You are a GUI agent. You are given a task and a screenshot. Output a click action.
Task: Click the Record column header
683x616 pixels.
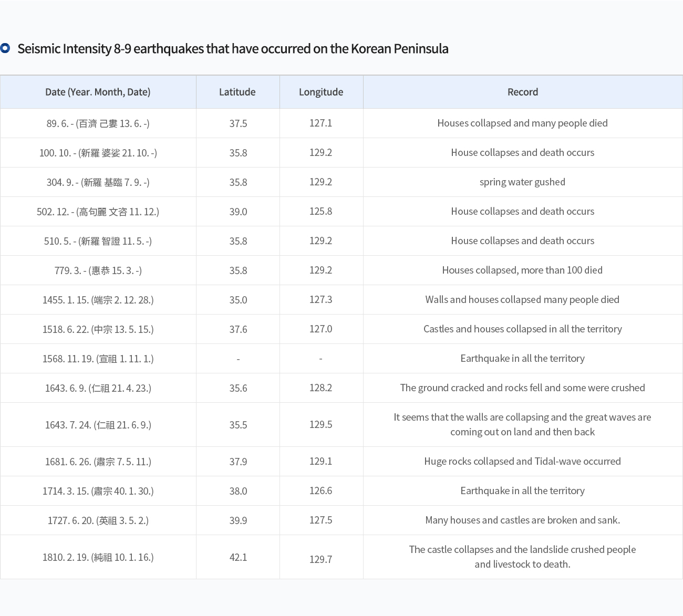pyautogui.click(x=523, y=92)
